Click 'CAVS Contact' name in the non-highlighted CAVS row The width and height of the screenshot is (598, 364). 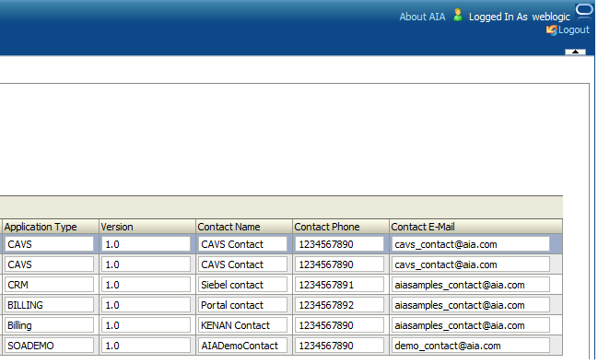pos(242,264)
